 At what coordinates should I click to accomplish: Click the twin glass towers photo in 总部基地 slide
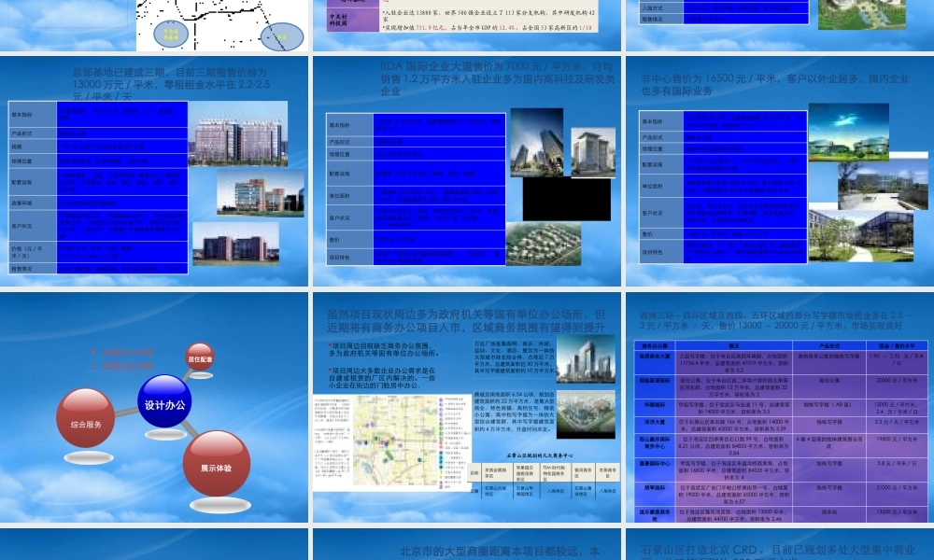238,133
